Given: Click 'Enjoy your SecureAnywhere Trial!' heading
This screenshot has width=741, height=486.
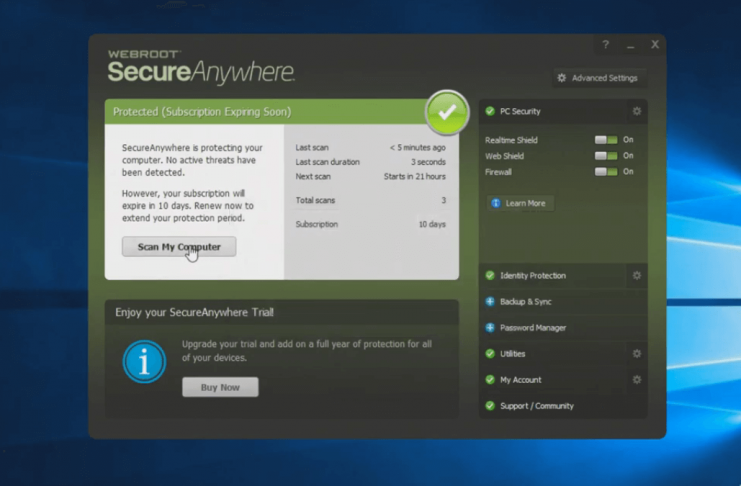Looking at the screenshot, I should [194, 312].
